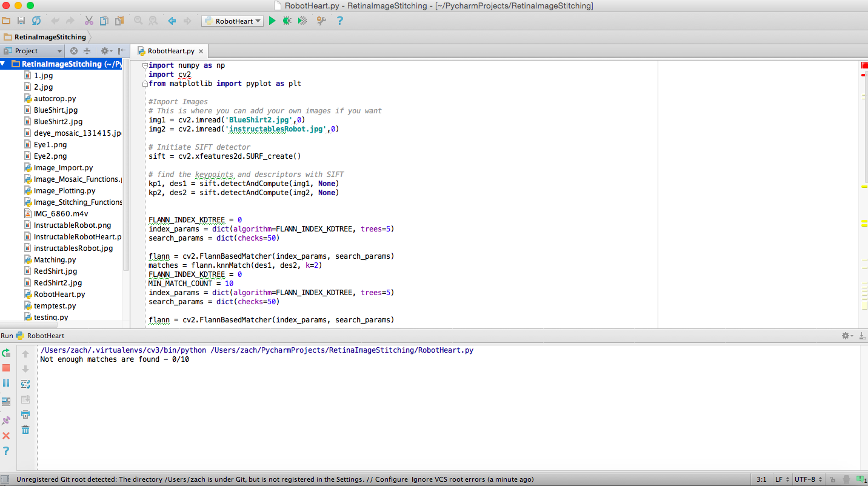Open help via the blue question mark icon
Viewport: 868px width, 486px height.
pyautogui.click(x=339, y=20)
